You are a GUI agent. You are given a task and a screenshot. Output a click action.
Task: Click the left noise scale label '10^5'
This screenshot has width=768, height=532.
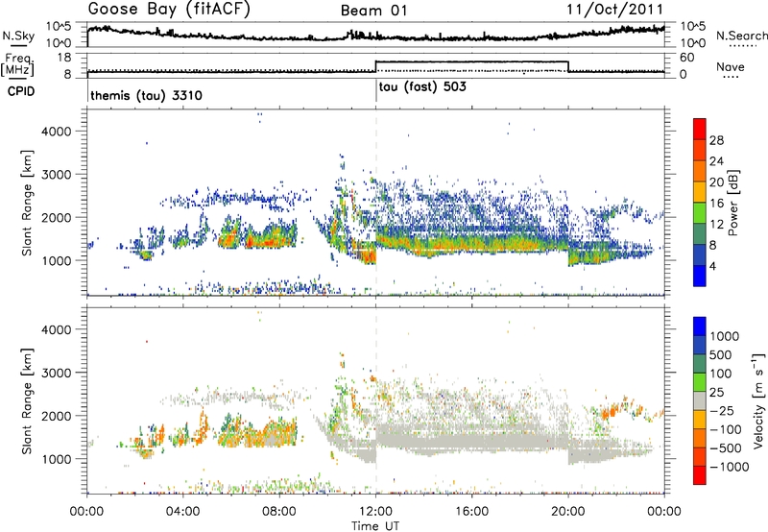pyautogui.click(x=59, y=26)
